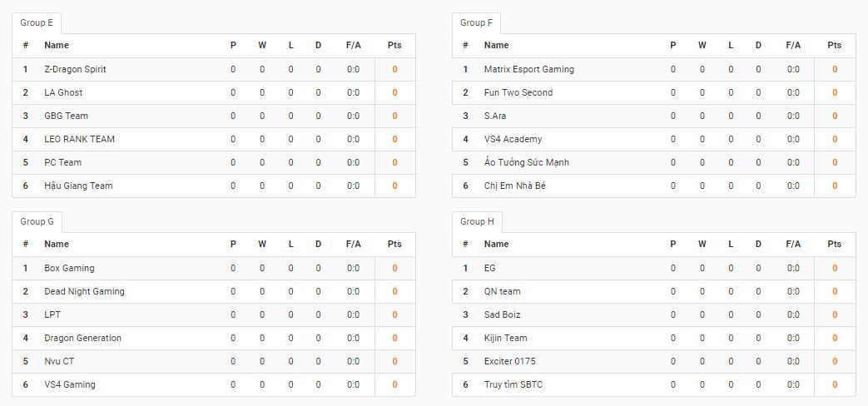
Task: Click the Name header in Group F
Action: click(496, 45)
